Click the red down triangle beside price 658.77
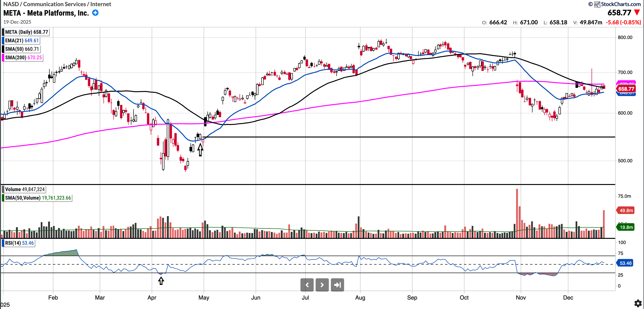644x309 pixels. point(637,13)
